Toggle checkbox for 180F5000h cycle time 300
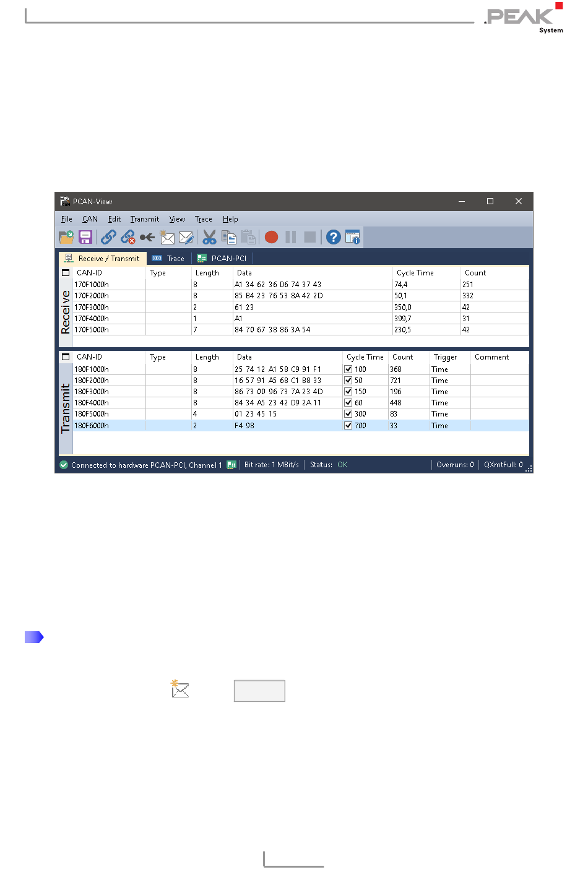588x880 pixels. (x=348, y=414)
